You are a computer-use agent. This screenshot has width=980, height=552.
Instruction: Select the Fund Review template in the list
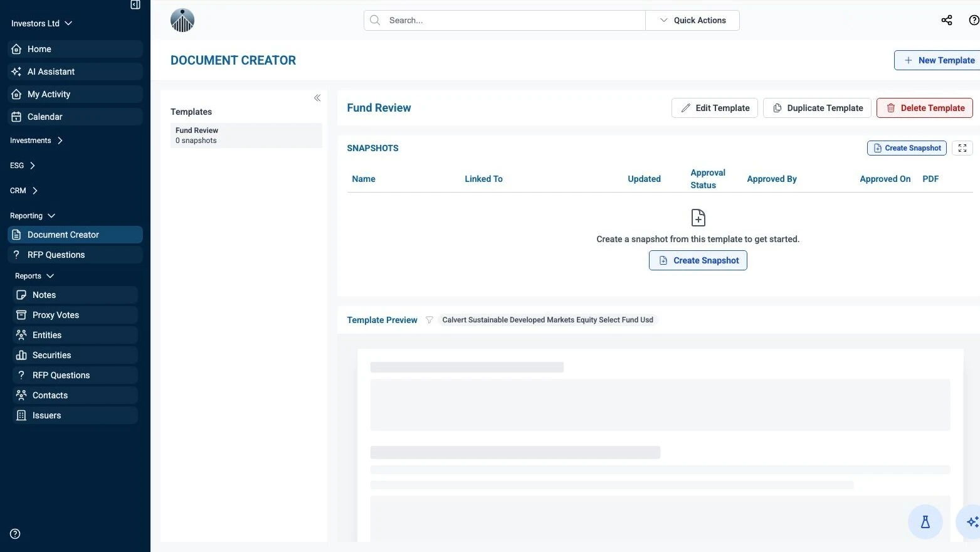click(x=246, y=135)
